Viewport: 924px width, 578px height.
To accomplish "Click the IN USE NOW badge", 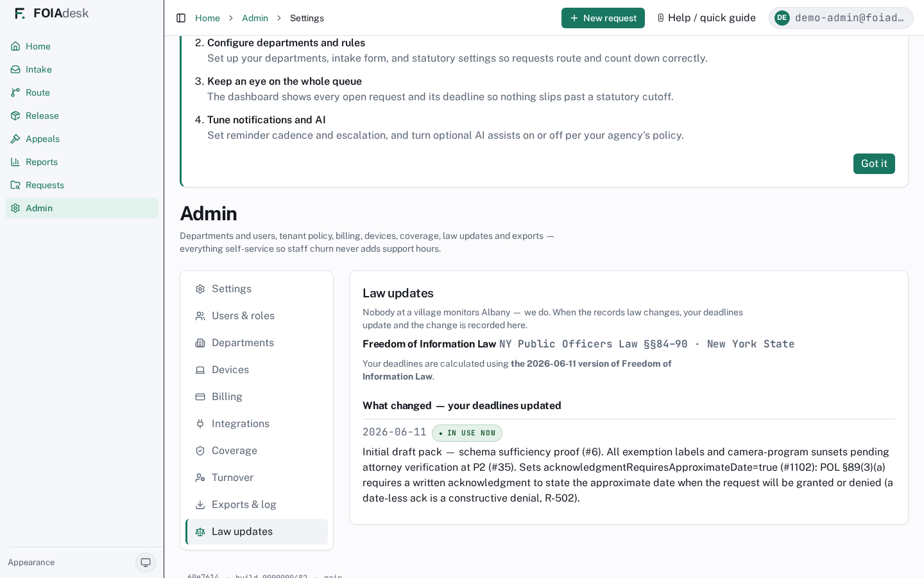I will [467, 433].
